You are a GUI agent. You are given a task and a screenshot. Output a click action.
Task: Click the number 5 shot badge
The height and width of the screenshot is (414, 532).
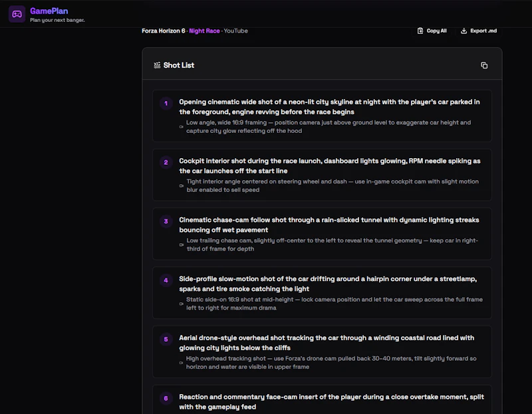pos(166,340)
